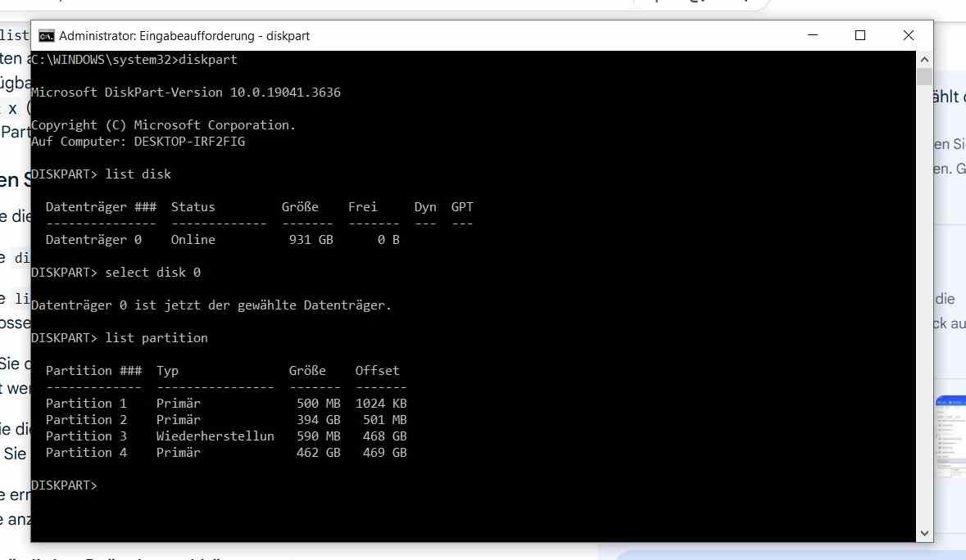Close the Administrator command prompt window
966x560 pixels.
tap(908, 35)
